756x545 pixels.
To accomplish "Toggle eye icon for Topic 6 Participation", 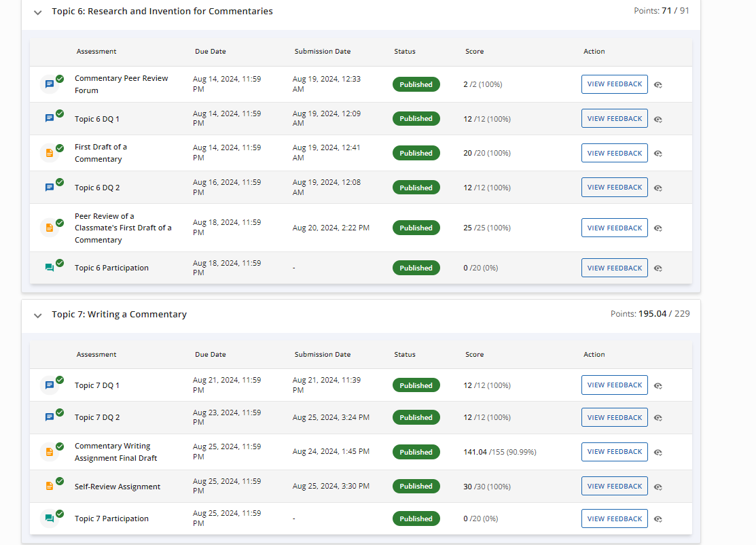I will pyautogui.click(x=658, y=268).
